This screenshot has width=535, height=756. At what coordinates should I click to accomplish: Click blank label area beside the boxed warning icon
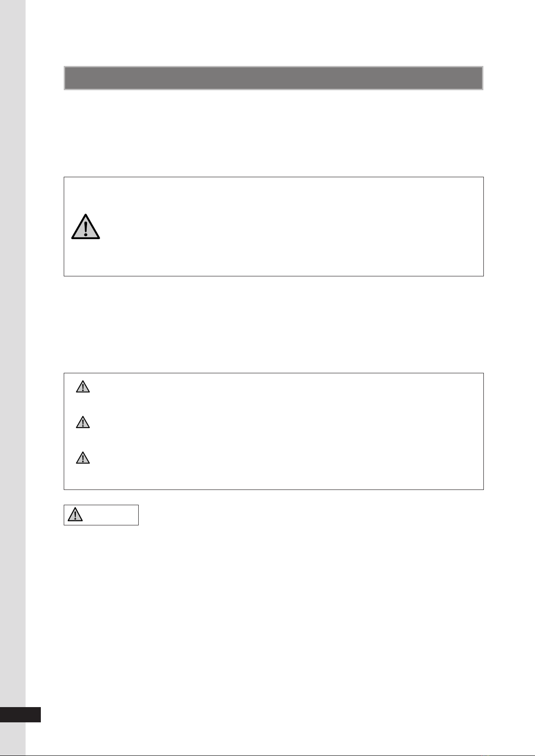pos(110,515)
